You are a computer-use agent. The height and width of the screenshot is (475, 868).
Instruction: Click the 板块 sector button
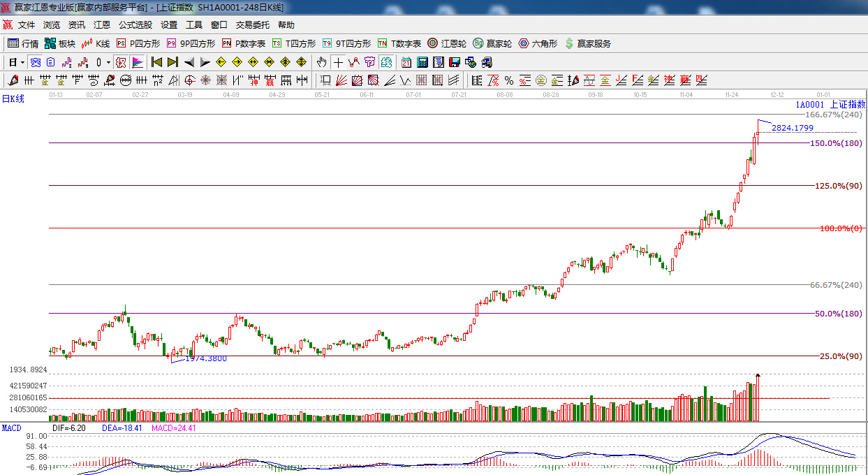pyautogui.click(x=60, y=43)
